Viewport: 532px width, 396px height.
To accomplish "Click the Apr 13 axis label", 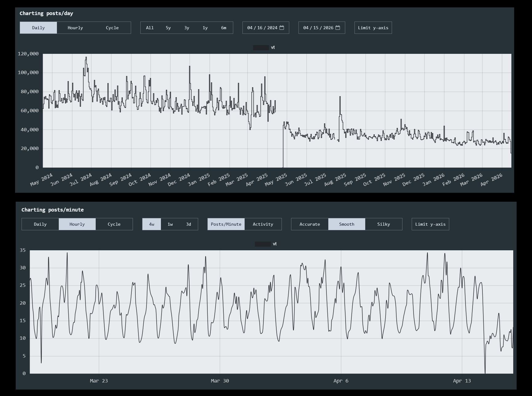I will pyautogui.click(x=462, y=381).
